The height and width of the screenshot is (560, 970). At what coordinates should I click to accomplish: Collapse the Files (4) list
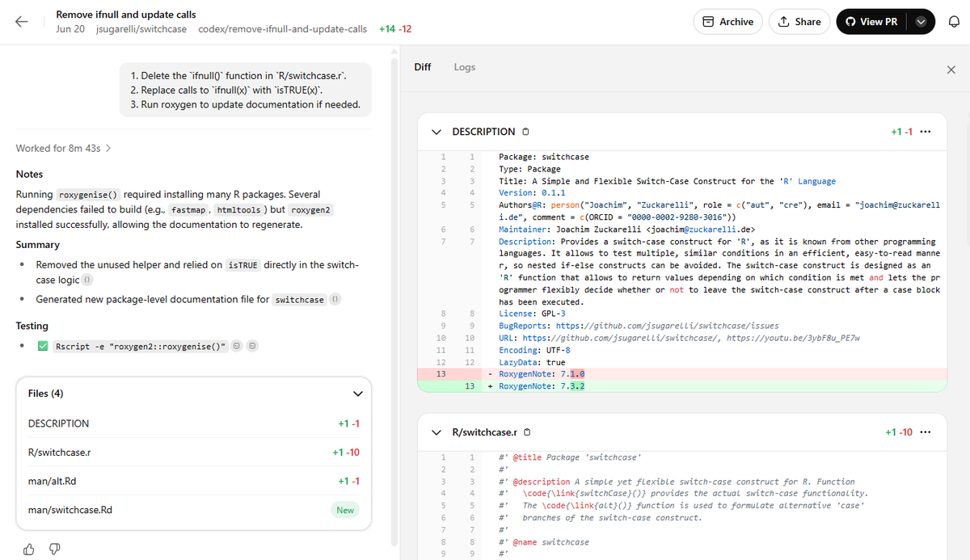click(357, 394)
